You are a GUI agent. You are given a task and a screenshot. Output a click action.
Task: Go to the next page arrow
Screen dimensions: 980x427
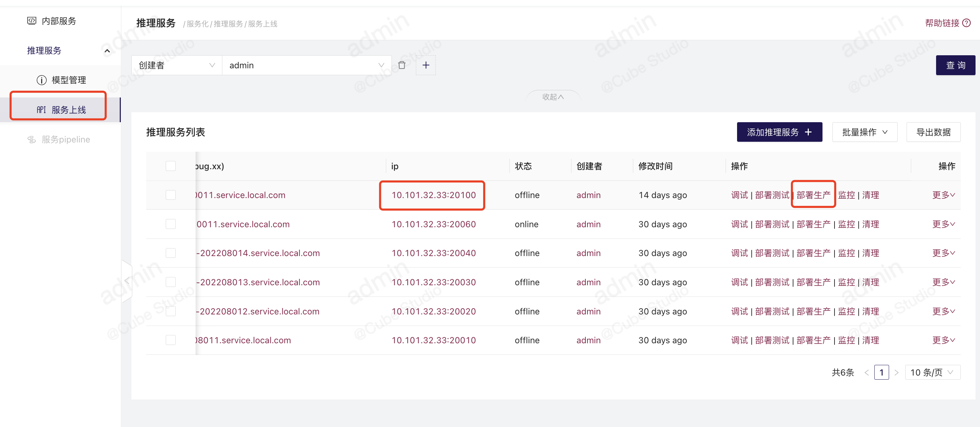click(x=896, y=372)
